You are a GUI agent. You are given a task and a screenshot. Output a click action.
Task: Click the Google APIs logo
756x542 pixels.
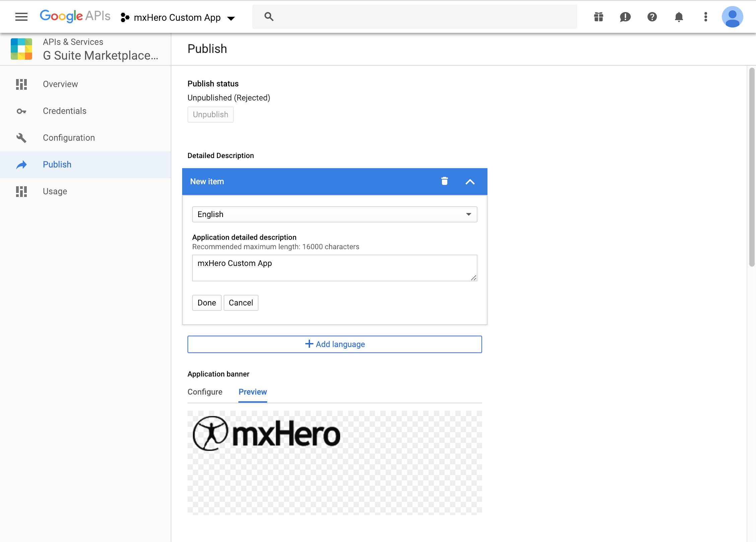click(x=75, y=16)
